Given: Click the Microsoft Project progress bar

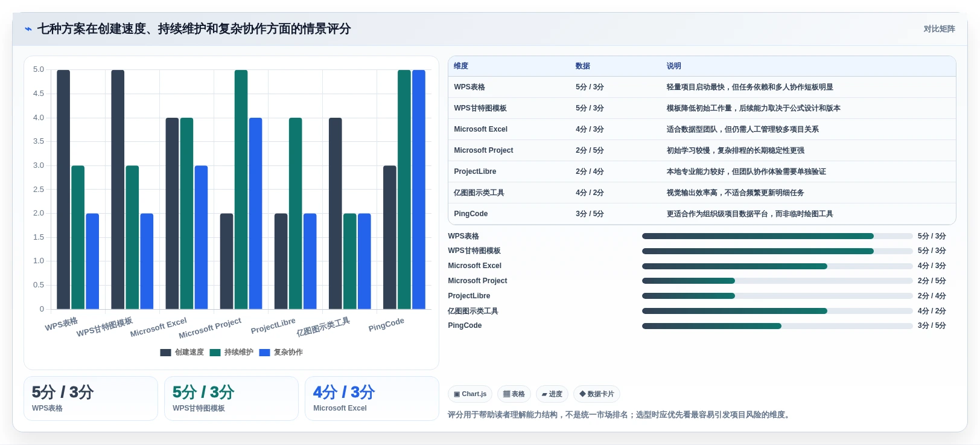Looking at the screenshot, I should point(777,281).
